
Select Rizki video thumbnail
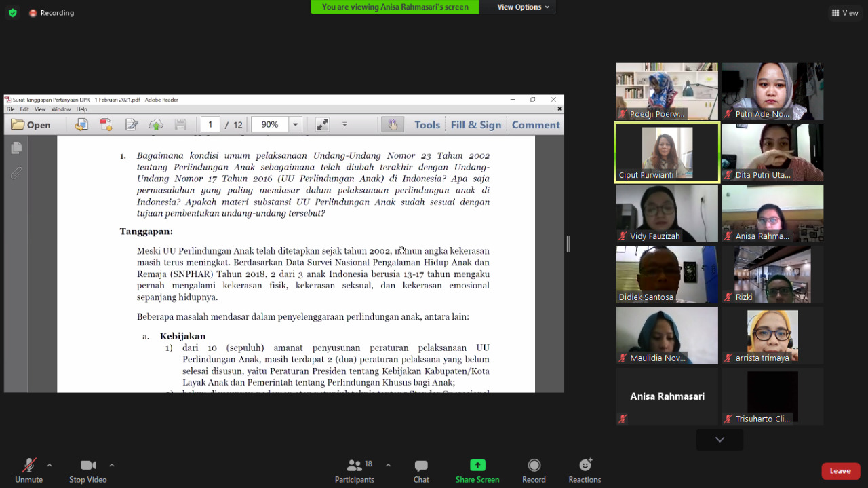tap(772, 274)
